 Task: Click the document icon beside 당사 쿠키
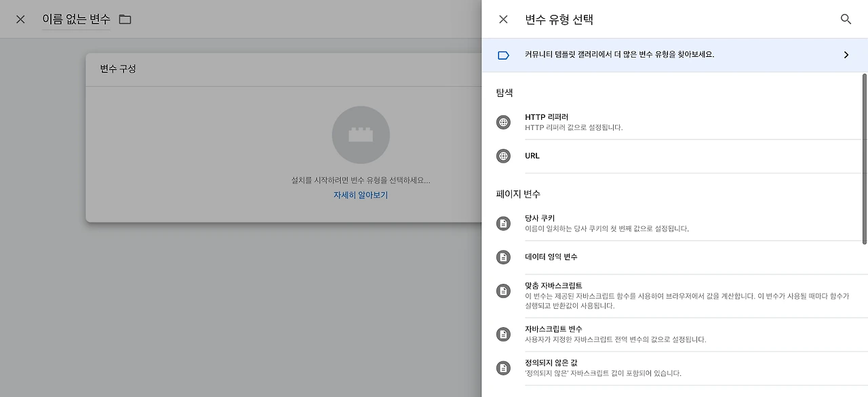pyautogui.click(x=503, y=224)
